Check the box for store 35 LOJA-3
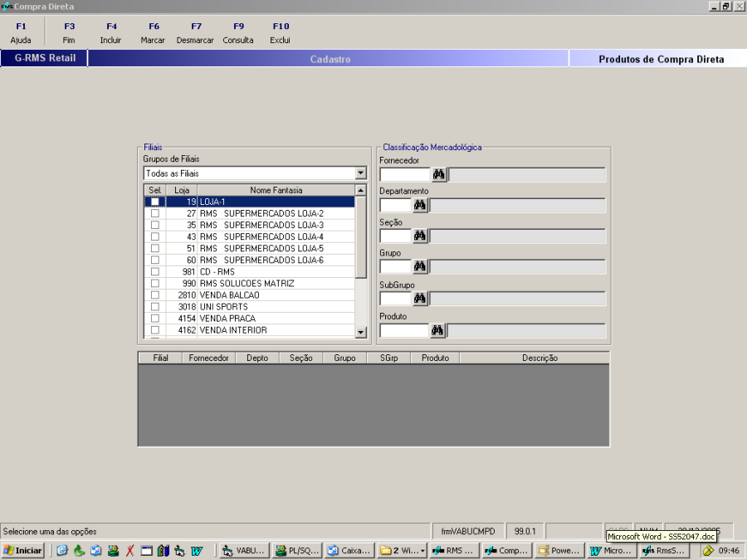747x560 pixels. click(155, 225)
